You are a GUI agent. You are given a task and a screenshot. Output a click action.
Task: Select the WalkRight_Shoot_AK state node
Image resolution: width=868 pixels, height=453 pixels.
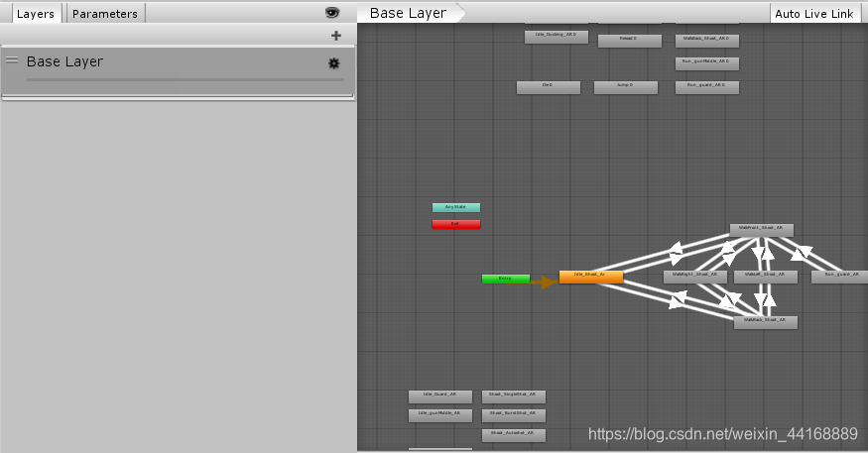point(694,277)
